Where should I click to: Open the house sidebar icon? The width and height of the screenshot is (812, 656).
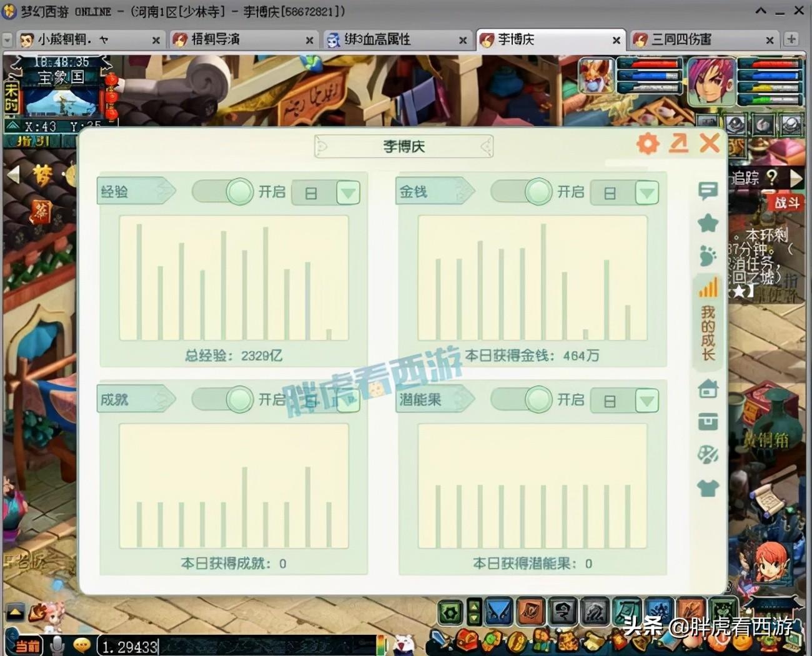708,389
